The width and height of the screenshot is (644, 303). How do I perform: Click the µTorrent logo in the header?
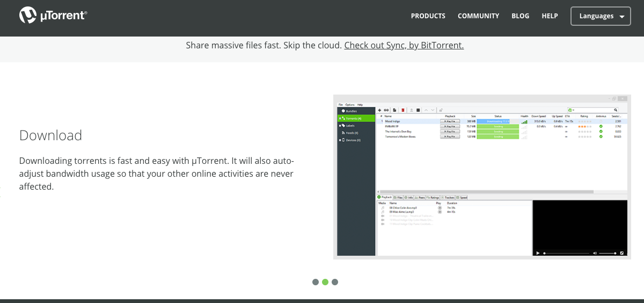pyautogui.click(x=53, y=16)
